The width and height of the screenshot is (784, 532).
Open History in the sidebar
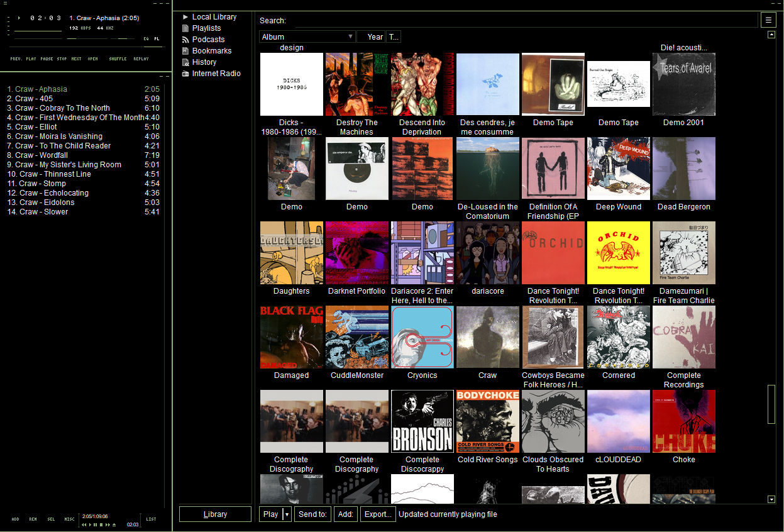(204, 62)
